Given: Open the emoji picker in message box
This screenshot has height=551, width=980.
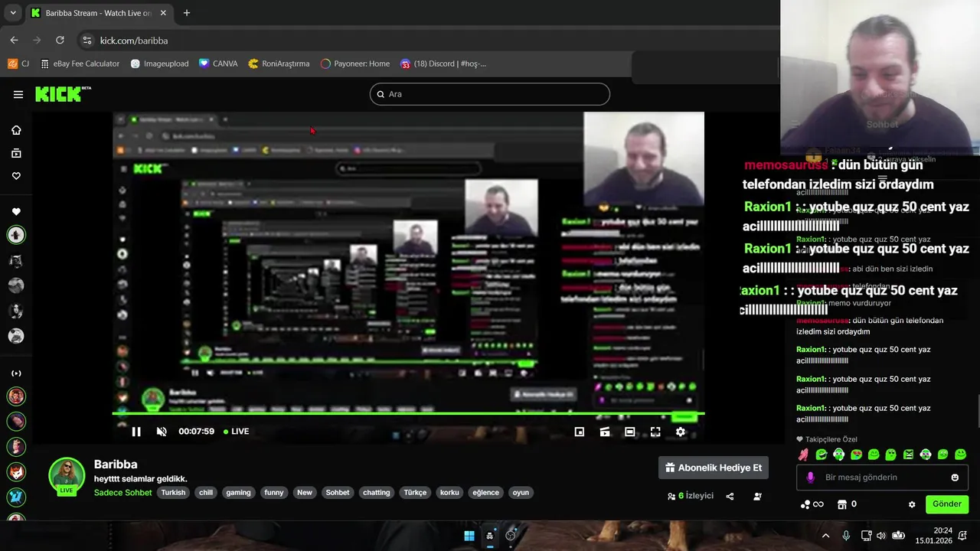Looking at the screenshot, I should pos(955,478).
